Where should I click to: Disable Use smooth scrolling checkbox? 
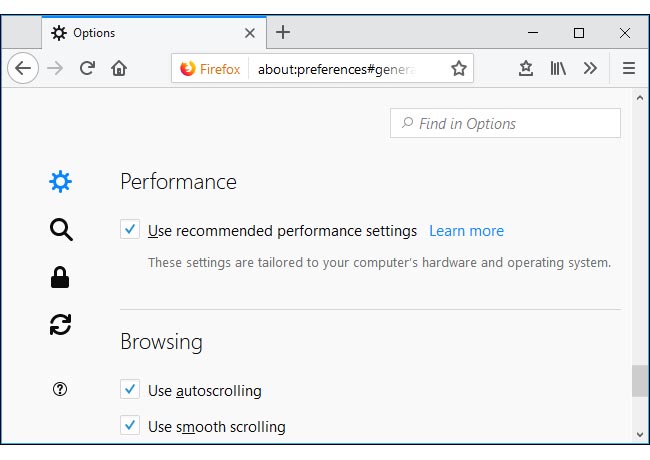tap(130, 426)
